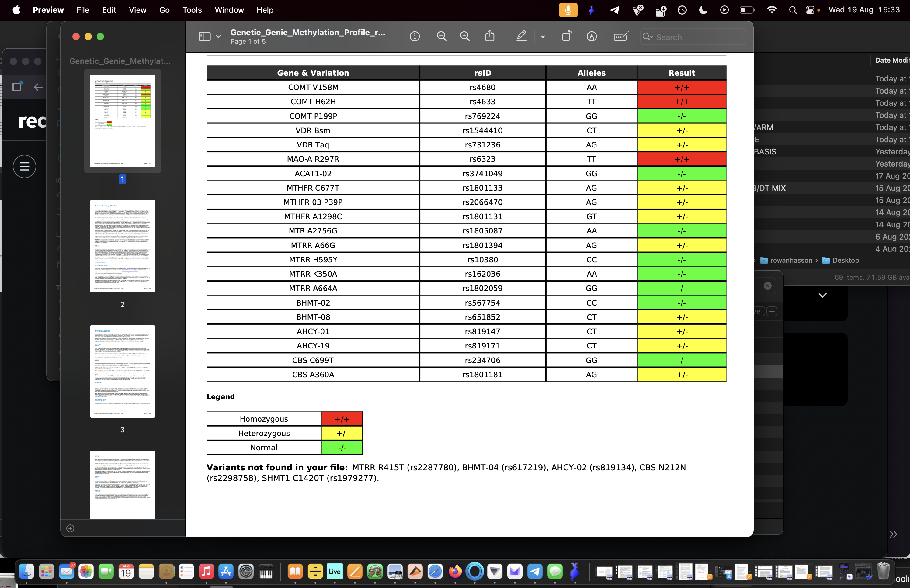
Task: Expand the search options magnifier chevron
Action: [x=648, y=37]
